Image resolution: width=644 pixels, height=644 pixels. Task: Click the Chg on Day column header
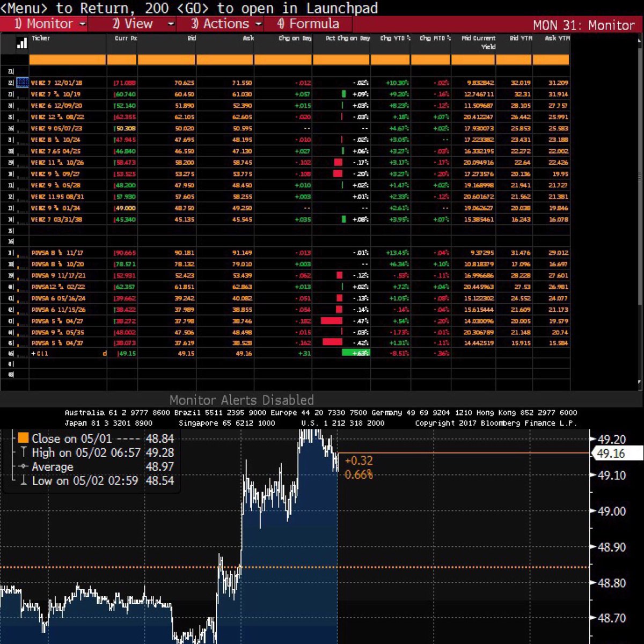tap(295, 39)
